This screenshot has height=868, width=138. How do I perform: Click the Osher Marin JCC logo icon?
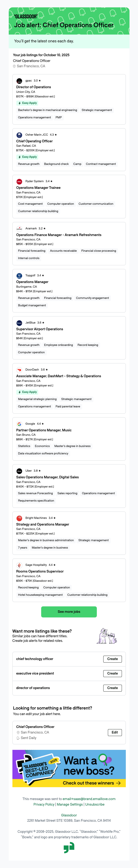19,135
